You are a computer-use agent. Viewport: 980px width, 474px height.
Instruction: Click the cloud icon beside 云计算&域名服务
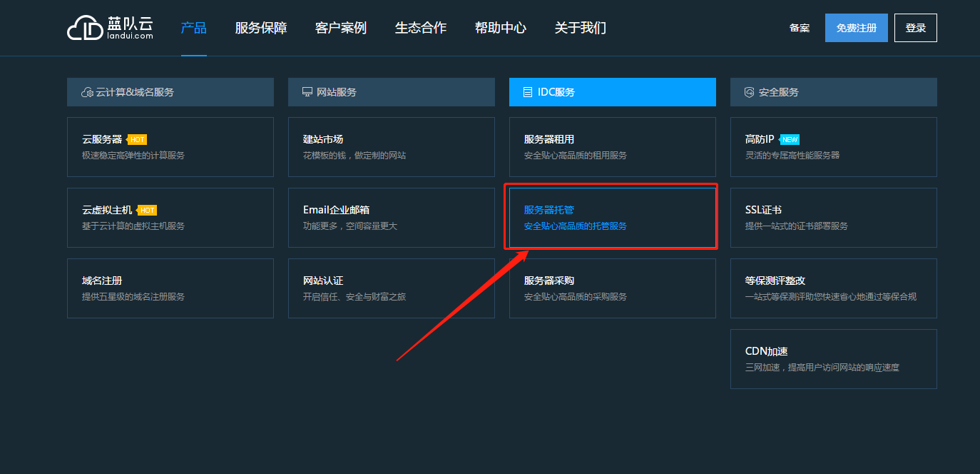coord(88,92)
